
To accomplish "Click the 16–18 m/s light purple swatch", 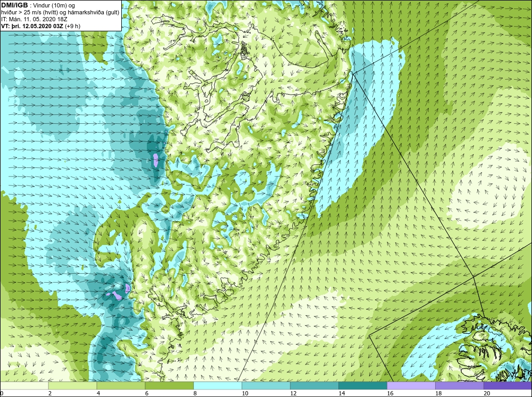I will (x=411, y=385).
